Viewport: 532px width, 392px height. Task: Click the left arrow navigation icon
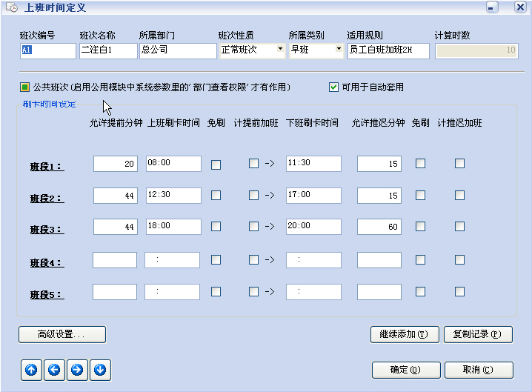(x=53, y=369)
